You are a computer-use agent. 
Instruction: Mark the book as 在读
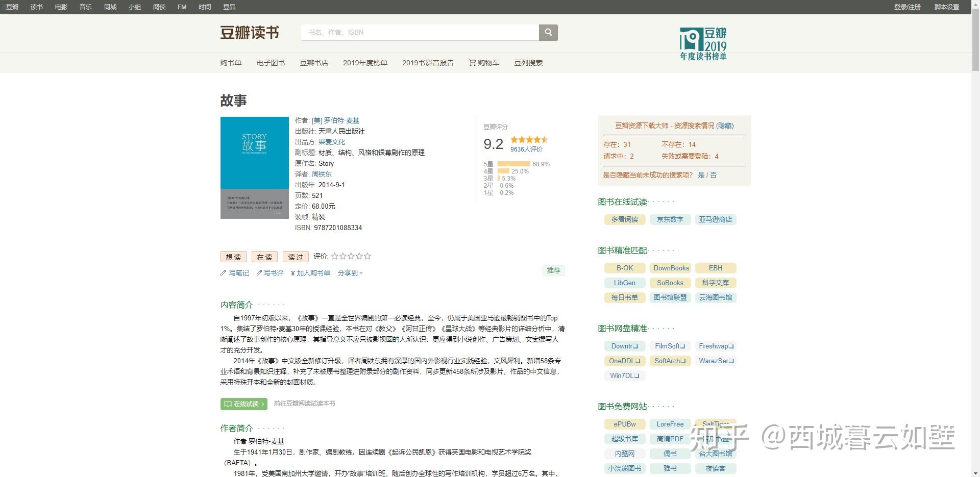(x=264, y=257)
